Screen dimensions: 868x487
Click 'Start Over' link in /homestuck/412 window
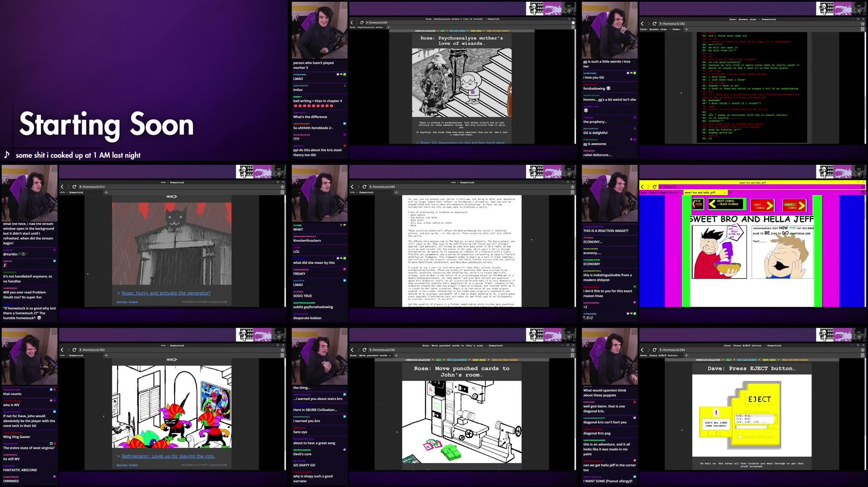pyautogui.click(x=121, y=302)
